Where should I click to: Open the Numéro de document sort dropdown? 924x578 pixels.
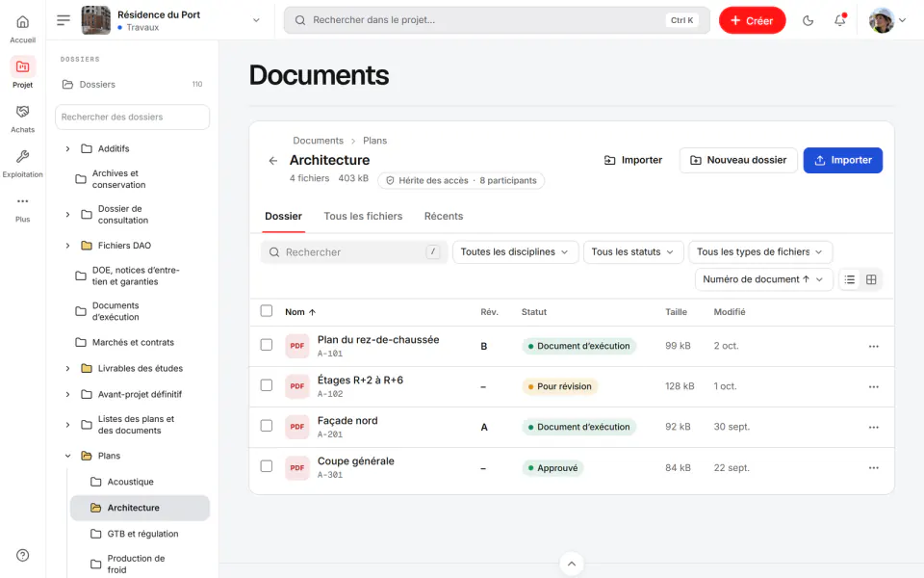coord(763,279)
